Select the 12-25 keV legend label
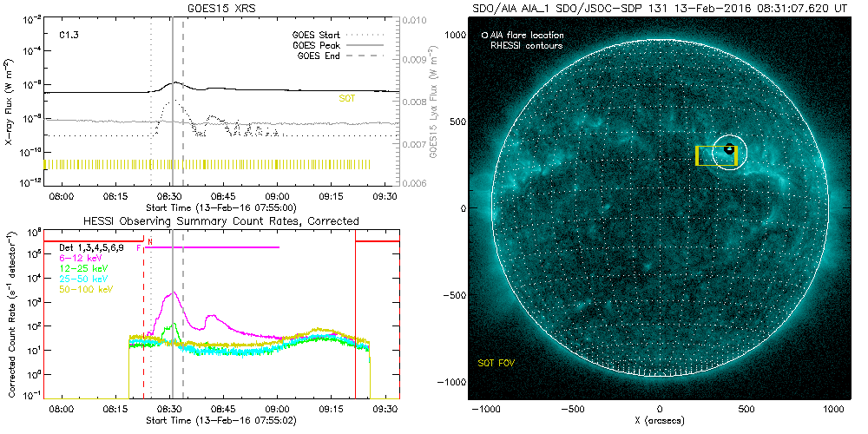The width and height of the screenshot is (868, 434). 82,267
